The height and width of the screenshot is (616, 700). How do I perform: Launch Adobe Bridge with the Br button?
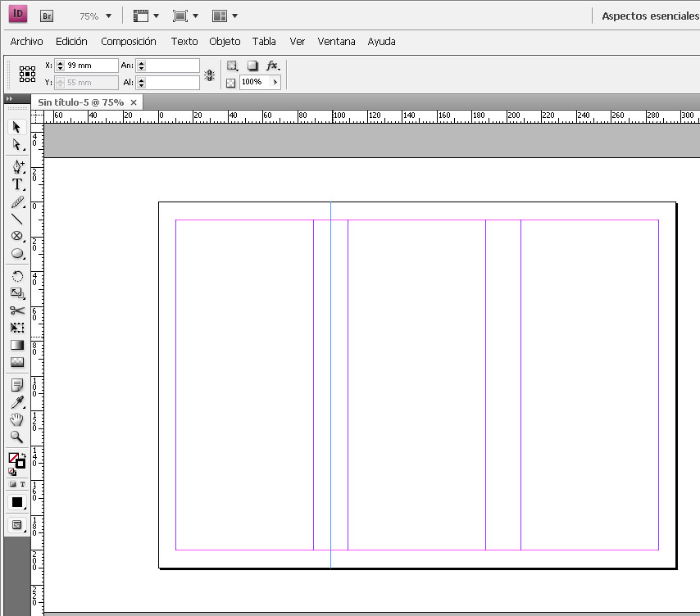tap(47, 15)
